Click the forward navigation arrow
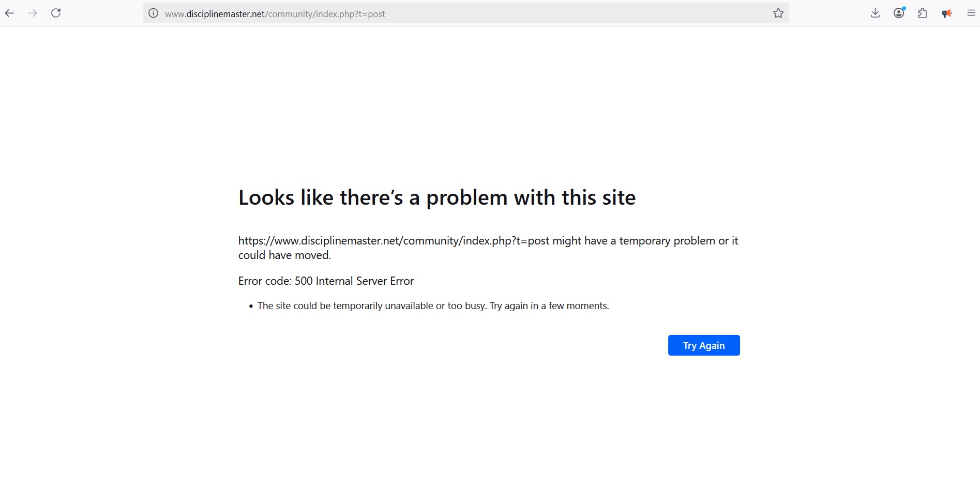Screen dimensions: 980x490 point(33,13)
